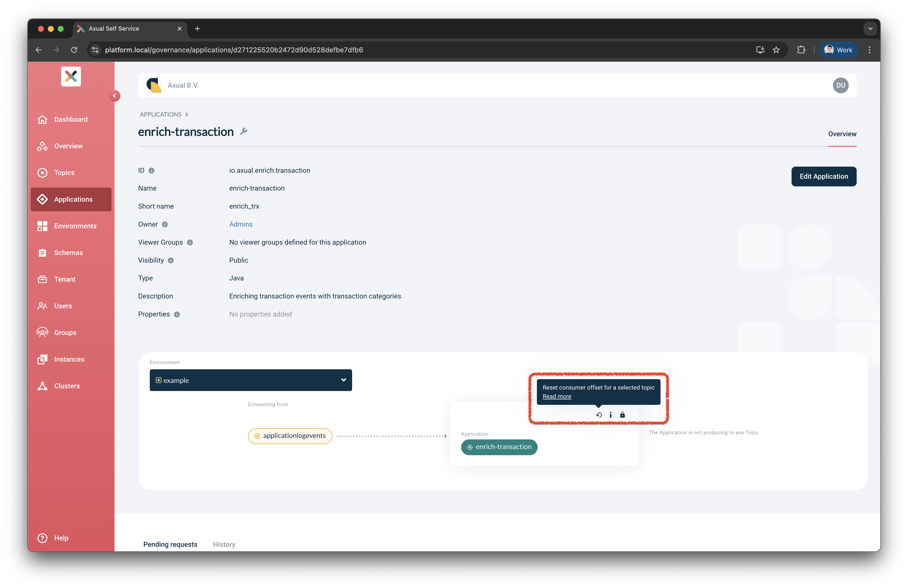Collapse the sidebar with the arrow button
The image size is (908, 588).
point(114,96)
